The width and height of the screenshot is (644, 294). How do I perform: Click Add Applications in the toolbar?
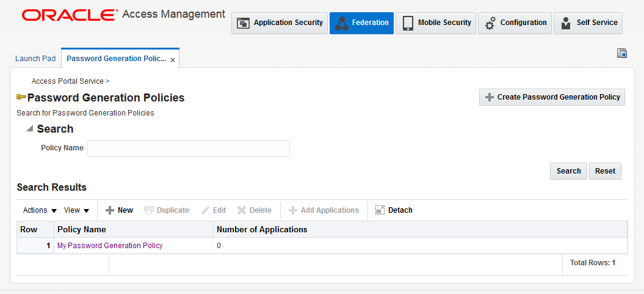click(324, 210)
